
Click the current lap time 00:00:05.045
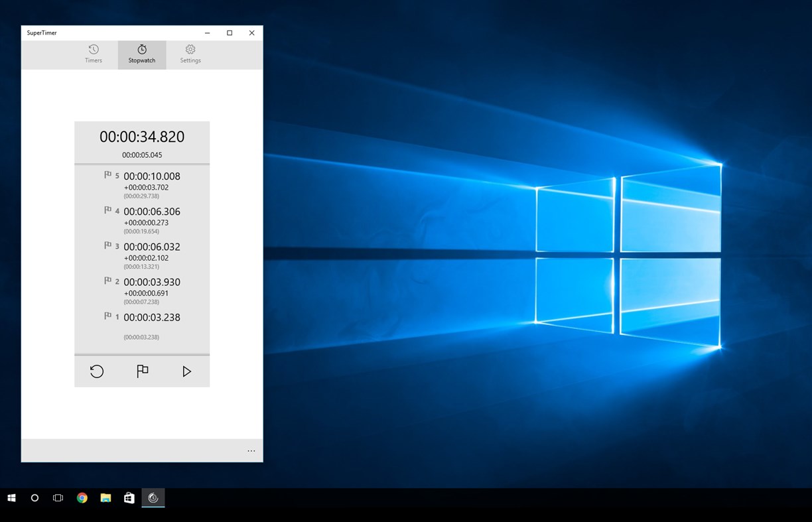(x=141, y=155)
